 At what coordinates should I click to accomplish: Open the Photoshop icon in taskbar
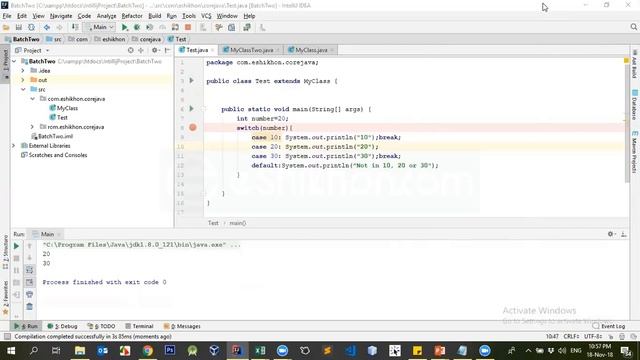coord(170,350)
